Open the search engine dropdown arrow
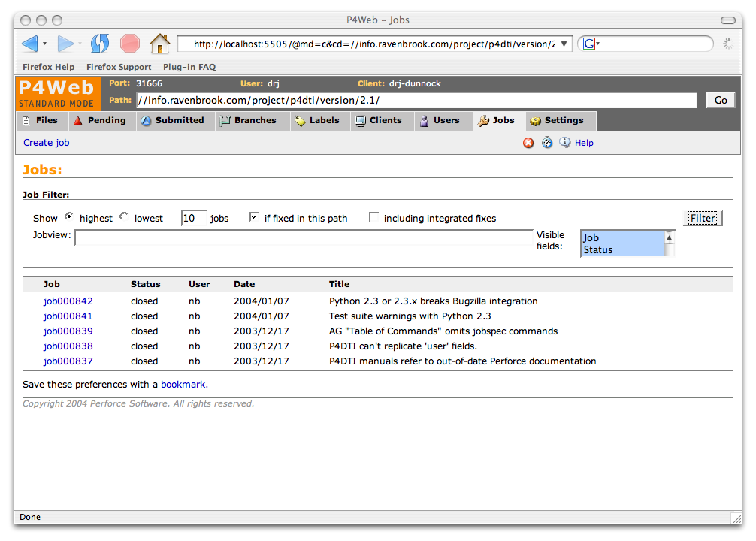The image size is (756, 541). coord(597,44)
